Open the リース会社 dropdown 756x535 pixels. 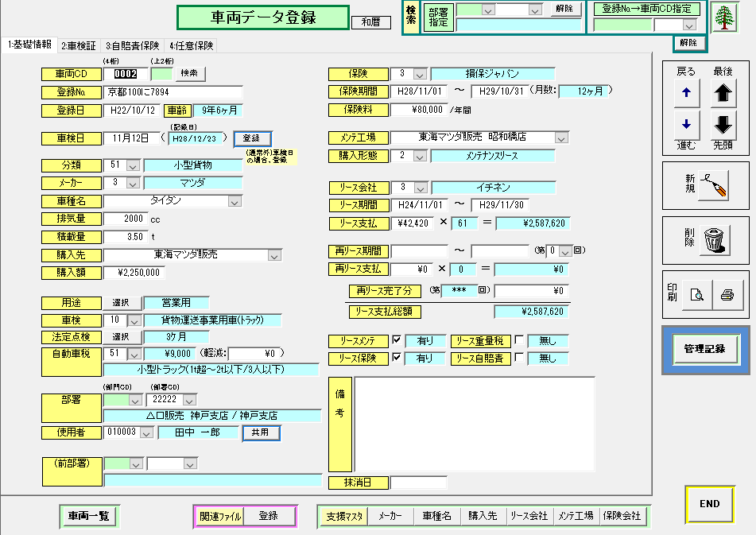[x=421, y=188]
